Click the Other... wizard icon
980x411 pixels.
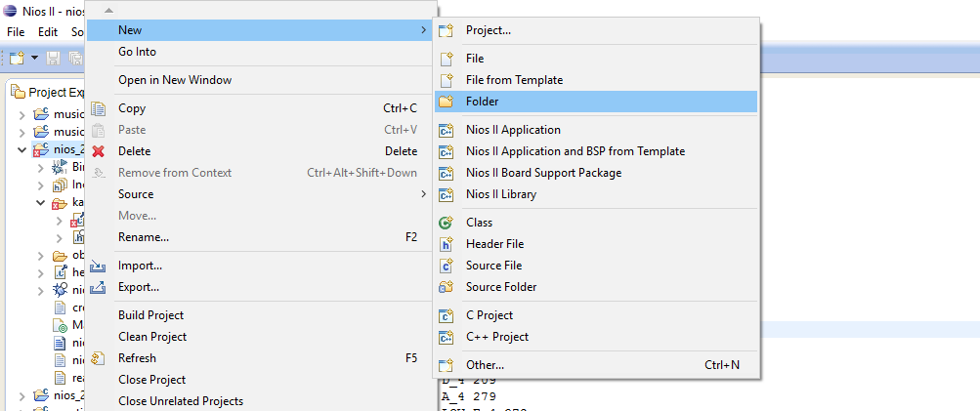click(446, 365)
